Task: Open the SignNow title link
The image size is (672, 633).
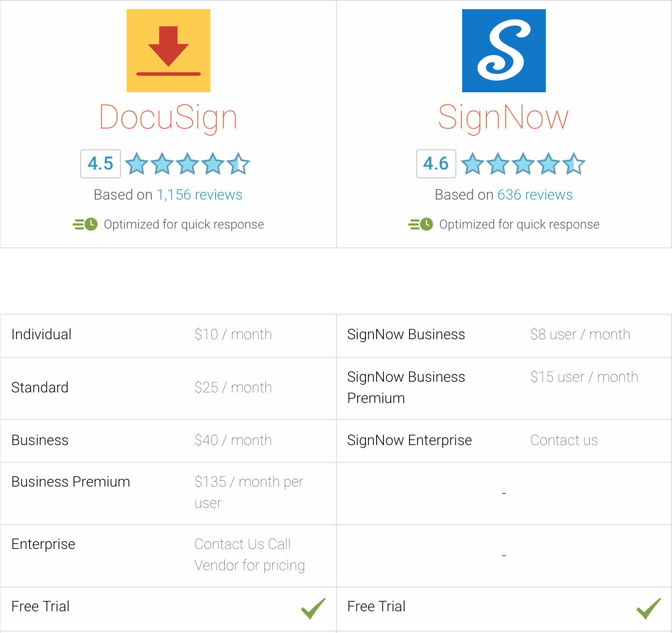Action: [x=503, y=117]
